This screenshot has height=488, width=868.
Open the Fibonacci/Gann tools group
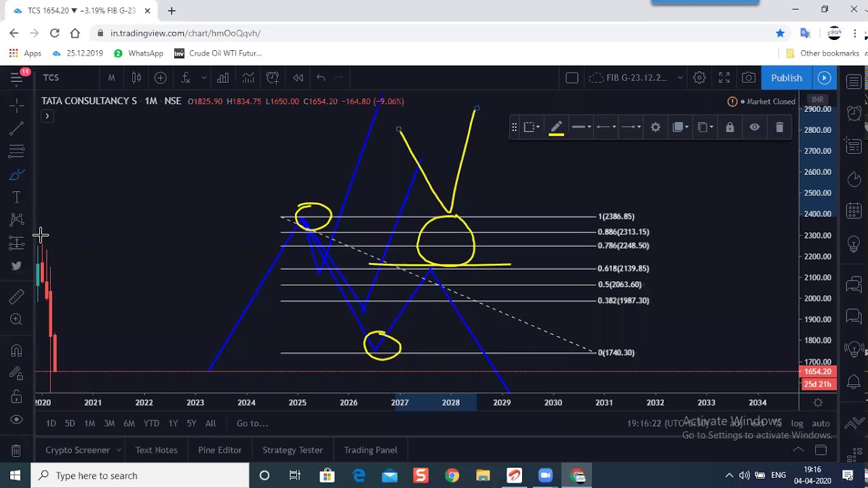[x=17, y=151]
